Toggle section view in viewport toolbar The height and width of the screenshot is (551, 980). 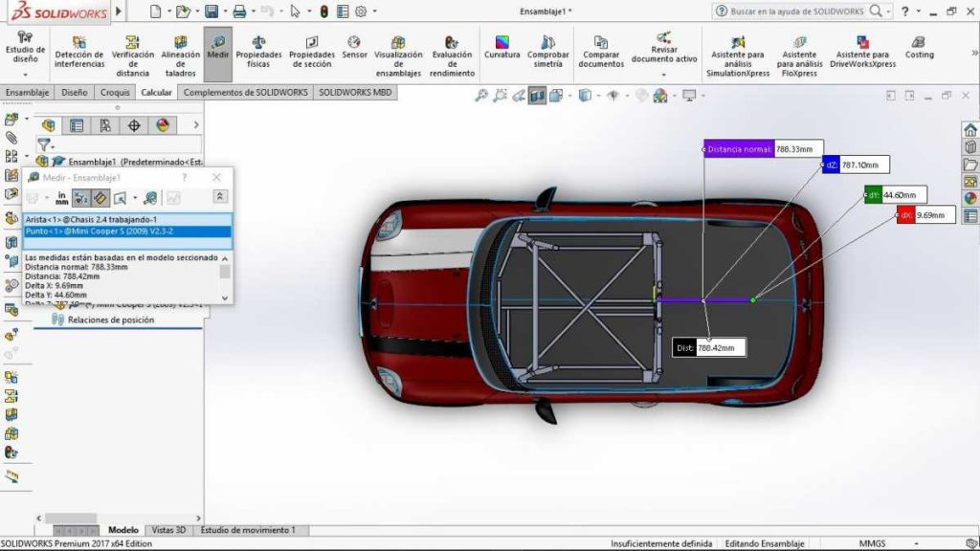click(538, 96)
